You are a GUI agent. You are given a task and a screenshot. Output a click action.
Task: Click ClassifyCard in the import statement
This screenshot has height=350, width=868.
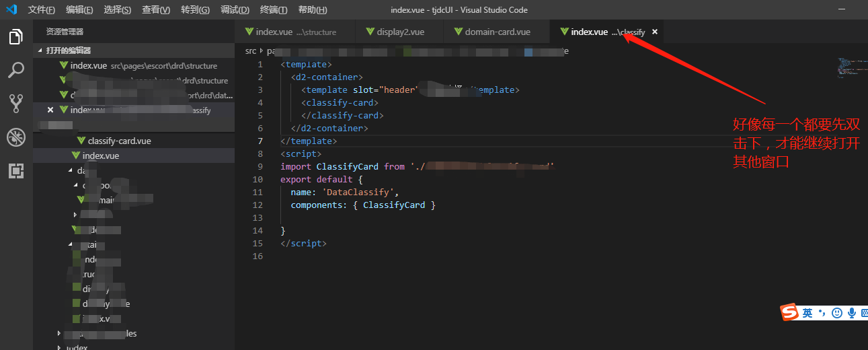348,167
